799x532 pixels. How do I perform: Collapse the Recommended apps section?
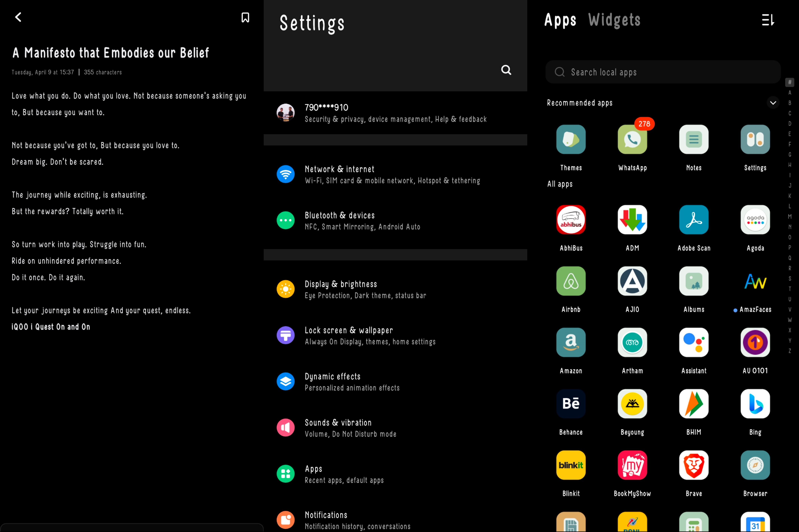click(773, 103)
